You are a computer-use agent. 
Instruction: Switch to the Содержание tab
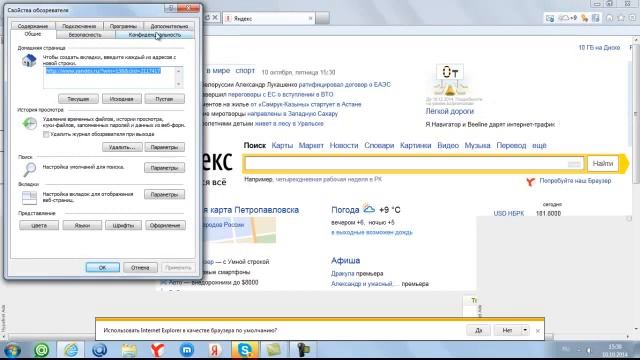[33, 26]
